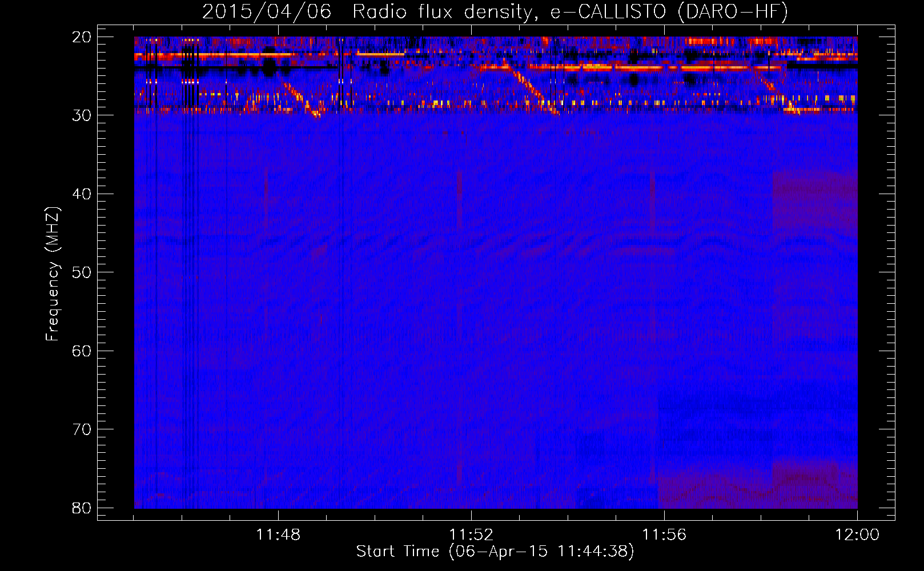Image resolution: width=924 pixels, height=571 pixels.
Task: Click the 70 frequency tick label
Action: [x=82, y=429]
